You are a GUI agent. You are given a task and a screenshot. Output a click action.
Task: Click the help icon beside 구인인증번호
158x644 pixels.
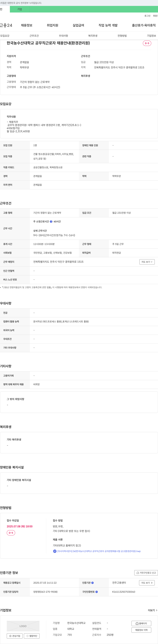pos(97,592)
